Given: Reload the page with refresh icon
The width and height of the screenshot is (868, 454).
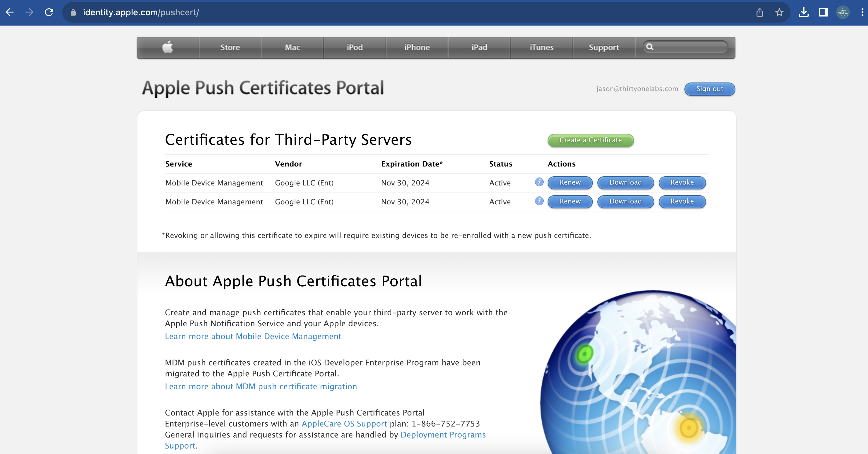Looking at the screenshot, I should [49, 13].
